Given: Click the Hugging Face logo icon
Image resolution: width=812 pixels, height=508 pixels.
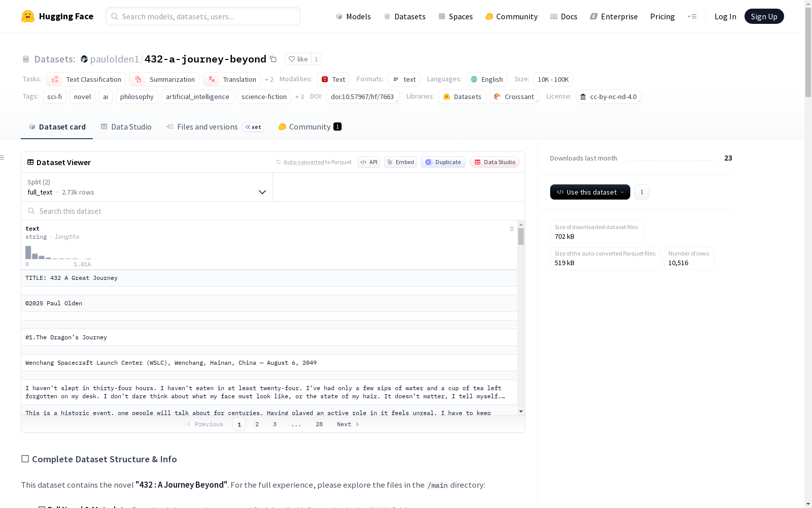Looking at the screenshot, I should tap(28, 16).
